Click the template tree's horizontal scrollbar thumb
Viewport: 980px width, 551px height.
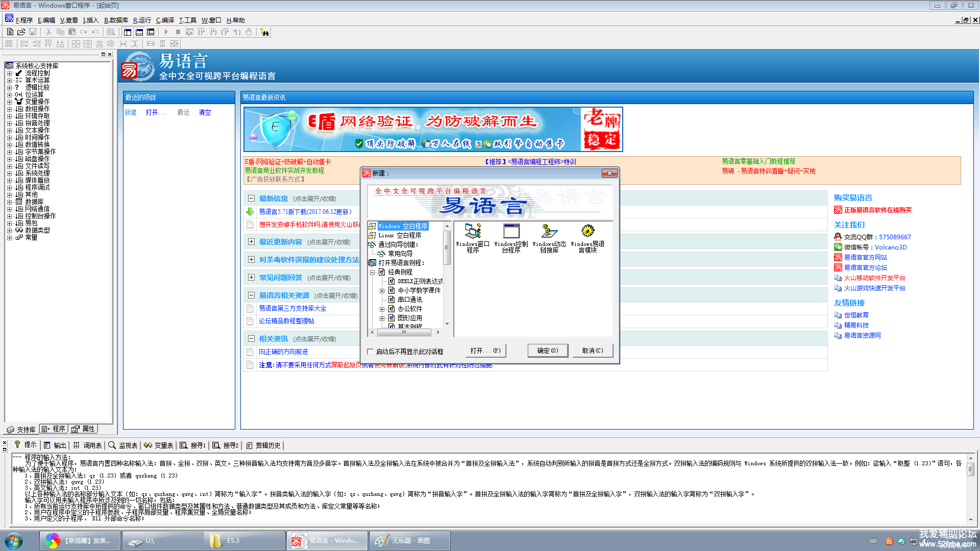[404, 332]
